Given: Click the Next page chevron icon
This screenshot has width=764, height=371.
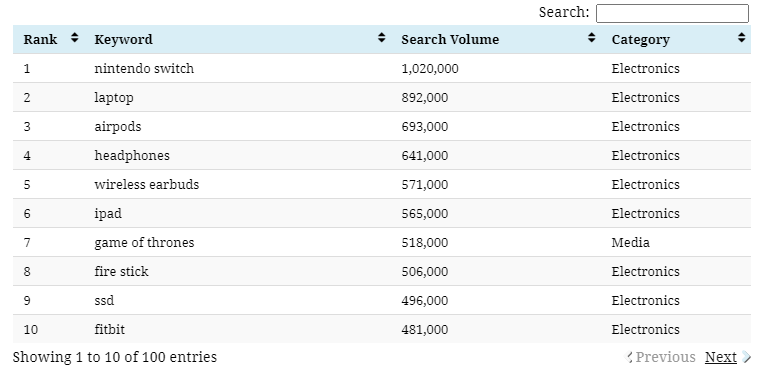Looking at the screenshot, I should [746, 357].
